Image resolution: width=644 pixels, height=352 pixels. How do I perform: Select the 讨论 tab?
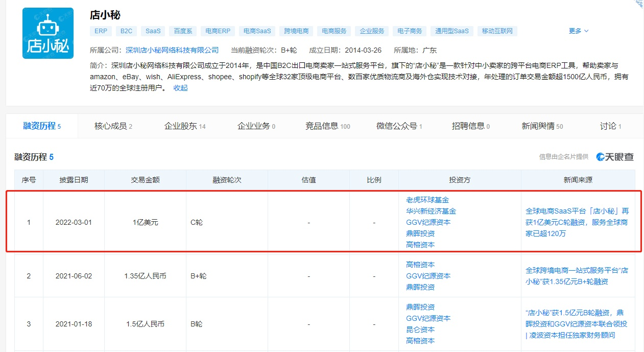pyautogui.click(x=611, y=126)
